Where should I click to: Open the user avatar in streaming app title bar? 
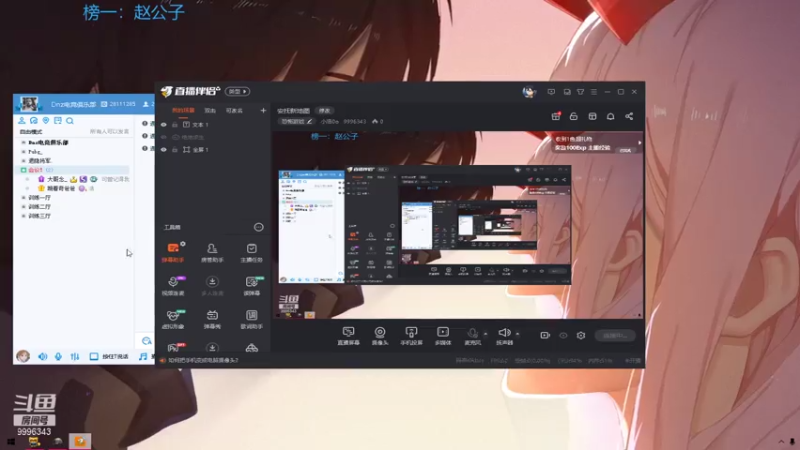[529, 92]
